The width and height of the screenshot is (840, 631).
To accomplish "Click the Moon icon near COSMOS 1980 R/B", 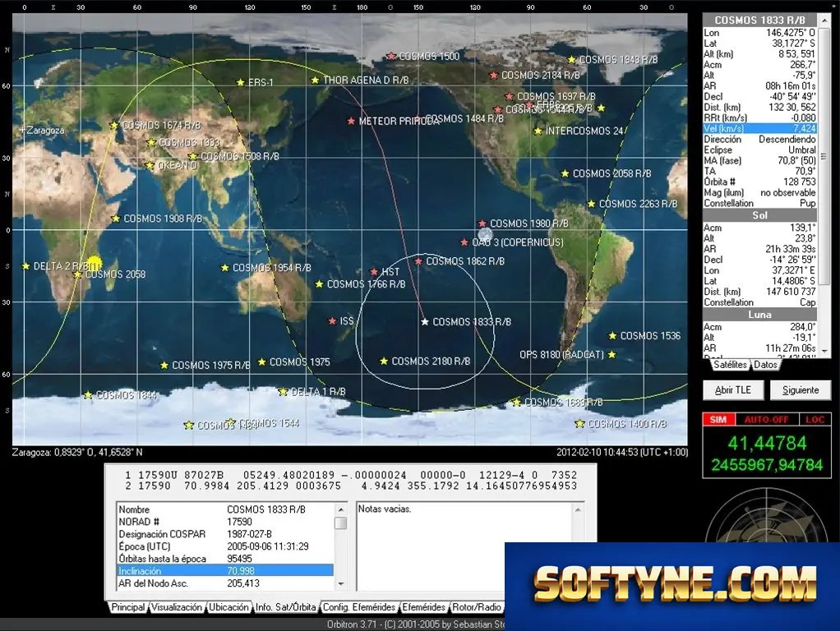I will 485,235.
